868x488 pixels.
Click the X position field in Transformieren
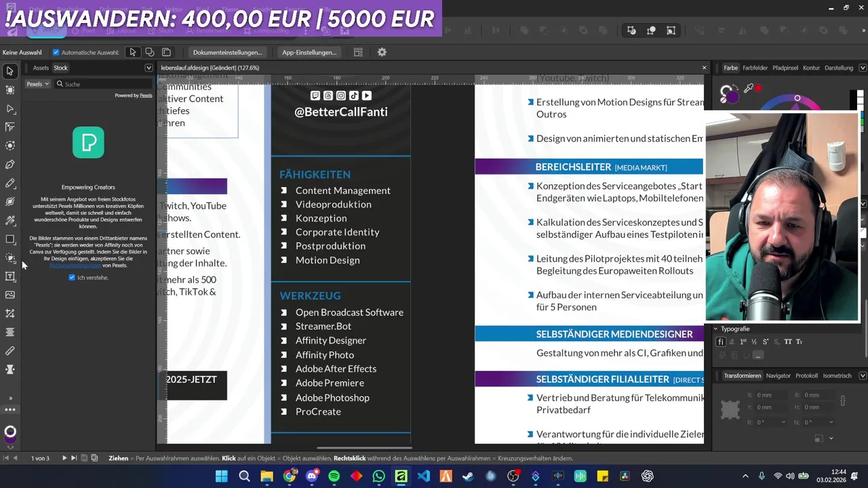click(x=770, y=395)
